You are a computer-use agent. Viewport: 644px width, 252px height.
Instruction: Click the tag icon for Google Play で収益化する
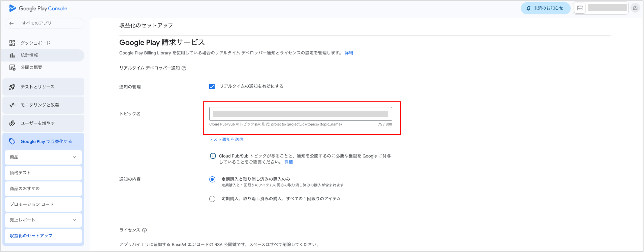(12, 141)
